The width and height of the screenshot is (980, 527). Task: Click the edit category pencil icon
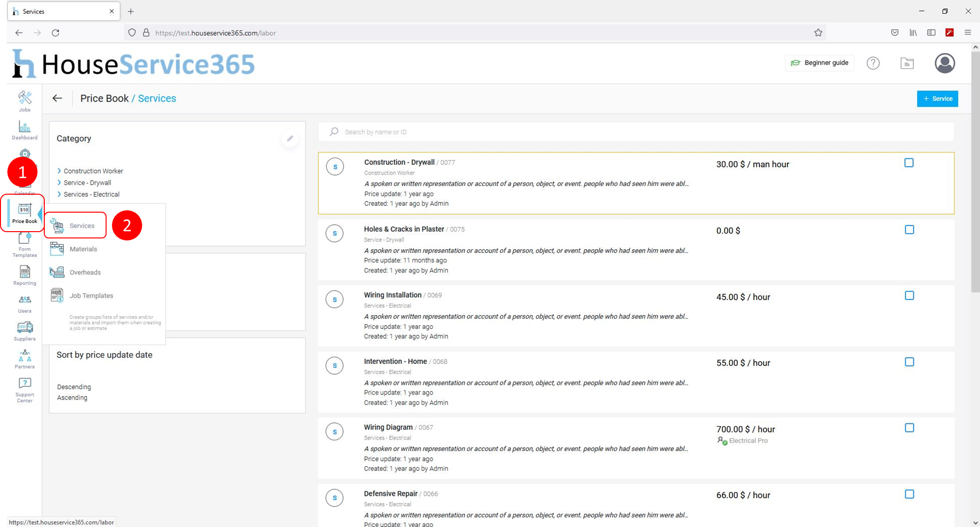[x=290, y=139]
